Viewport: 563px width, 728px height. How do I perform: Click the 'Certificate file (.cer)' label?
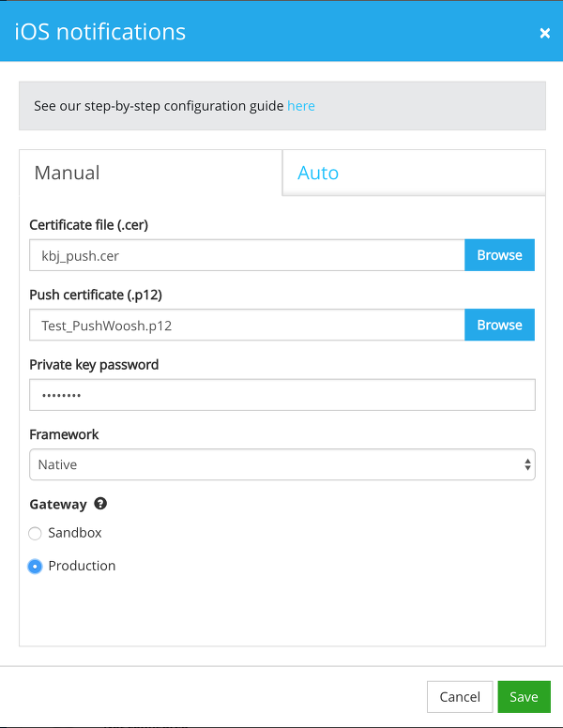tap(89, 225)
